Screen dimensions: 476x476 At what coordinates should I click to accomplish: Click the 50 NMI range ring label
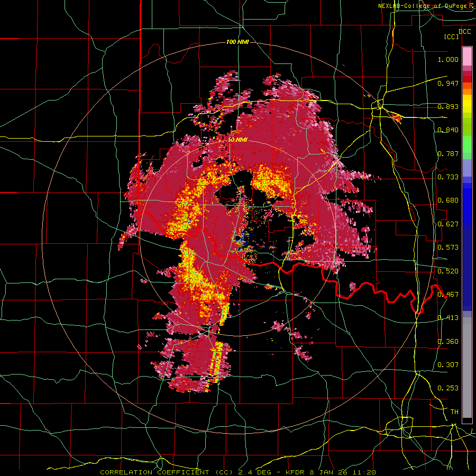point(237,140)
